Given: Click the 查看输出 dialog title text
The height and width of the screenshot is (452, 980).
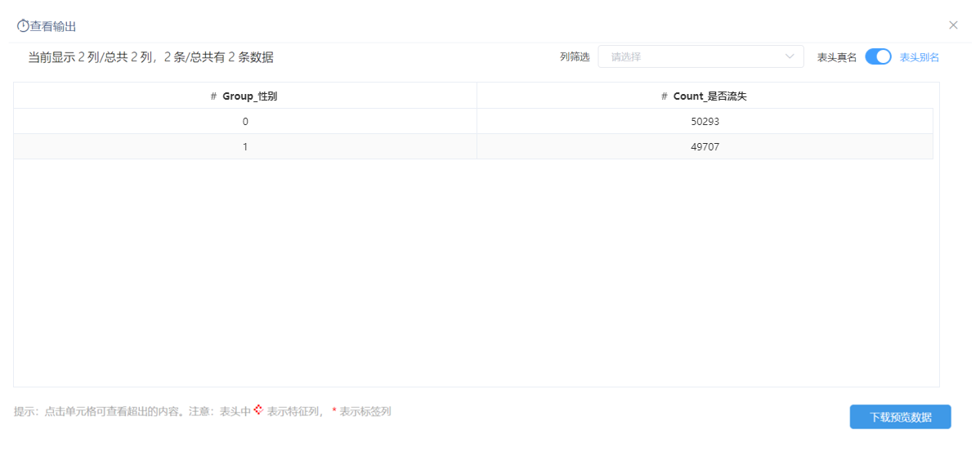Looking at the screenshot, I should pos(53,26).
